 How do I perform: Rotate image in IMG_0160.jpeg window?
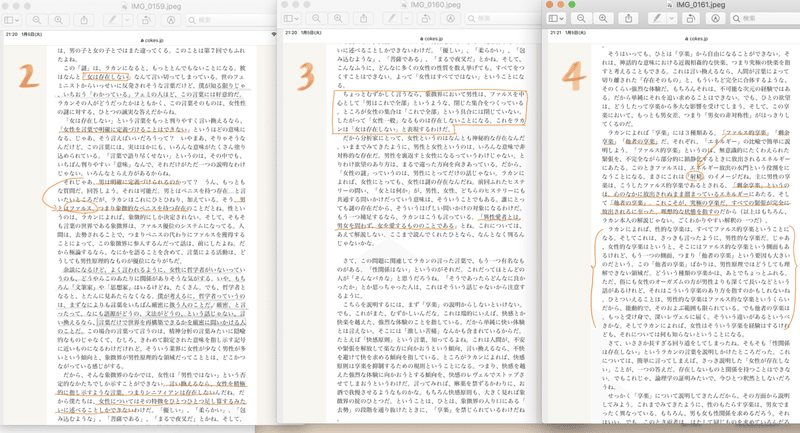[x=426, y=18]
